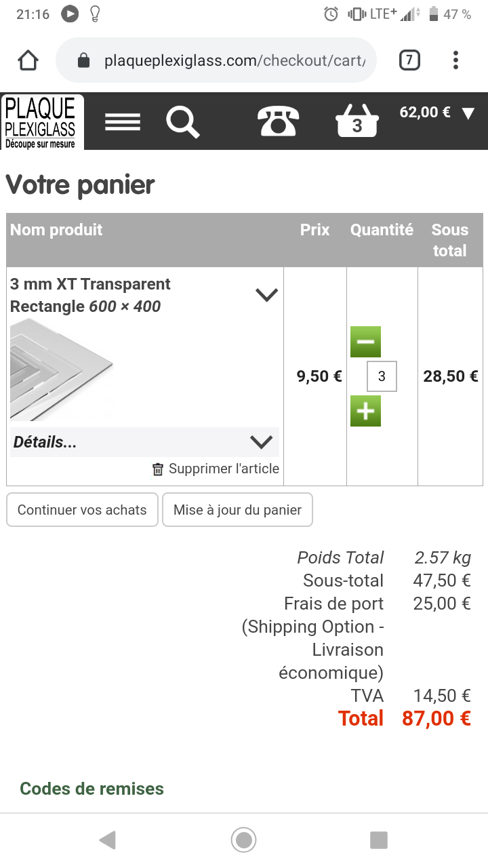This screenshot has width=488, height=868.
Task: Expand the cart total 62,00 € dropdown
Action: [x=468, y=113]
